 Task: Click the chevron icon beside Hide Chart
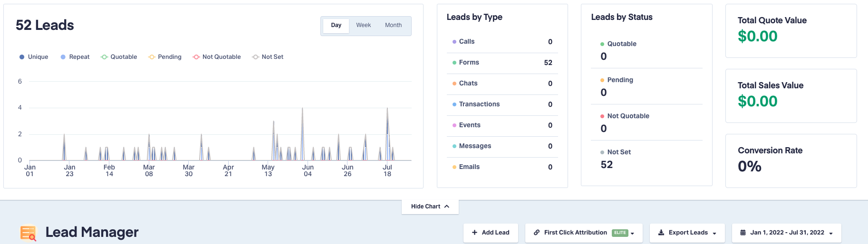(x=447, y=206)
